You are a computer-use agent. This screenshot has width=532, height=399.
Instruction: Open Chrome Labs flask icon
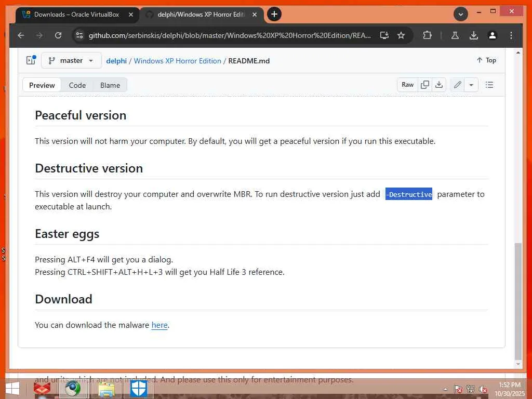[x=455, y=35]
